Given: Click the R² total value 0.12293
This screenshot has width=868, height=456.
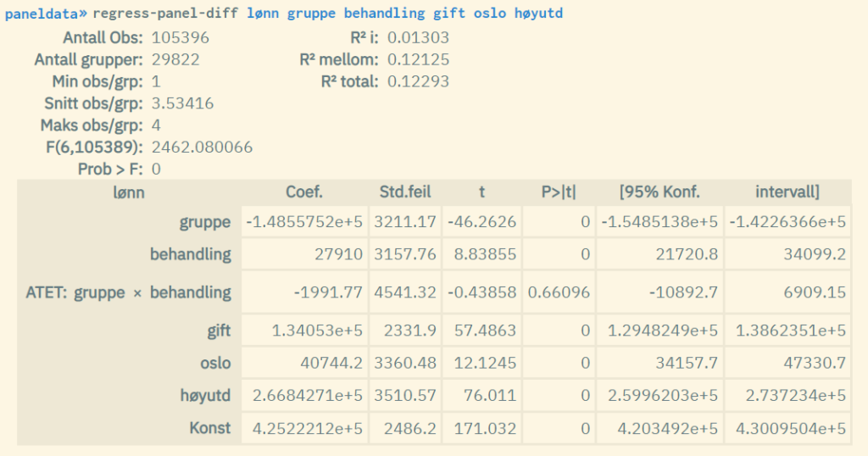Looking at the screenshot, I should point(418,81).
